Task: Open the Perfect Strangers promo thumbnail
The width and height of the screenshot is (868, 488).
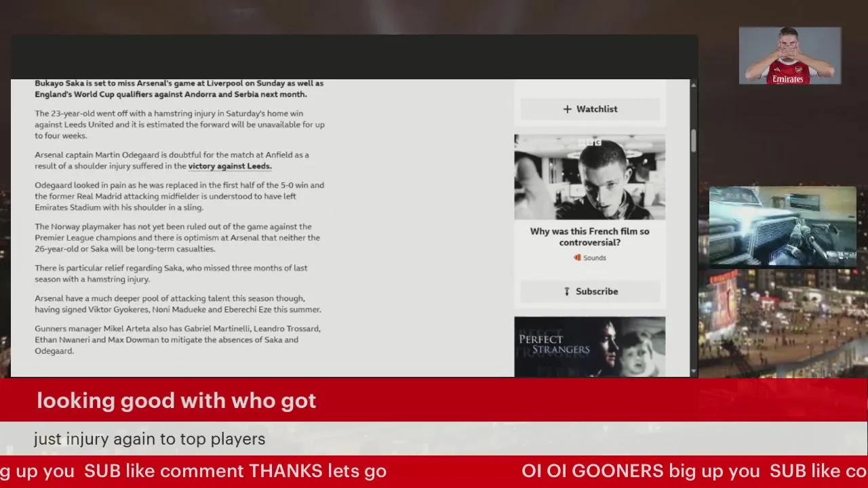Action: 589,346
